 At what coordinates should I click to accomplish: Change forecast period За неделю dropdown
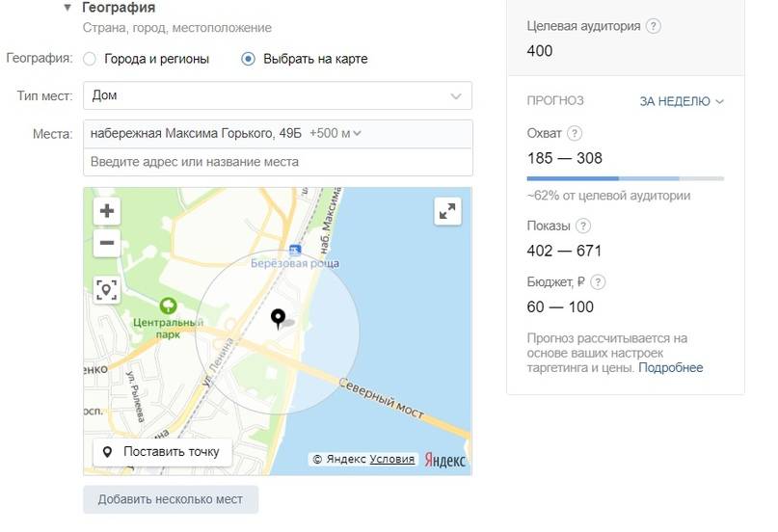click(682, 101)
